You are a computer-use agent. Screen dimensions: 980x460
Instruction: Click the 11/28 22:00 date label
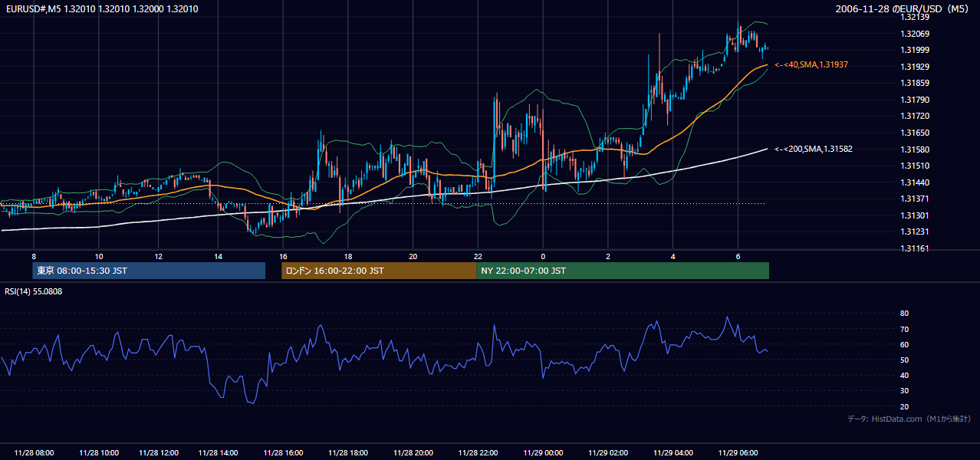[x=478, y=453]
